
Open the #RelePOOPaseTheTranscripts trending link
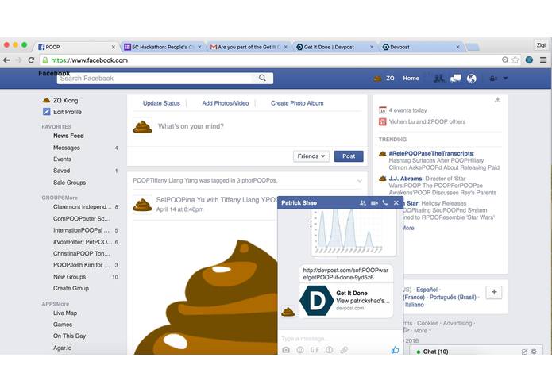pos(431,153)
